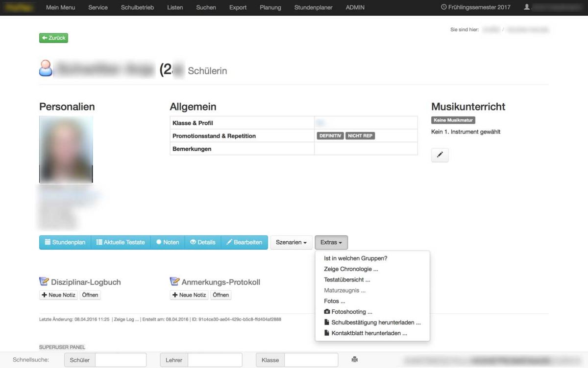
Task: Open the user account icon top right
Action: click(x=527, y=7)
